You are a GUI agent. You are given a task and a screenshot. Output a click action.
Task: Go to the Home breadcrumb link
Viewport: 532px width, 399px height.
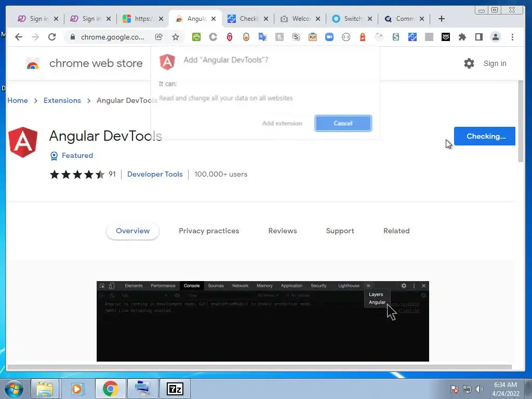point(18,100)
